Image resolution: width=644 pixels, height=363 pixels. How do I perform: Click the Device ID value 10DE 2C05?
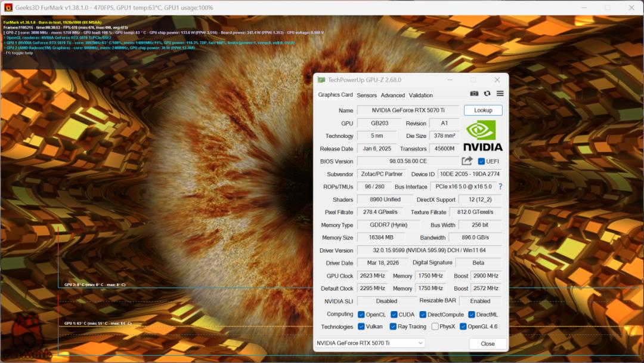coord(470,174)
